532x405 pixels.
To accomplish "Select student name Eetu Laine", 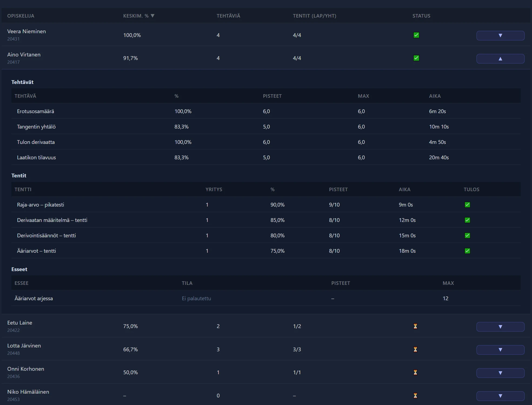I will [20, 323].
